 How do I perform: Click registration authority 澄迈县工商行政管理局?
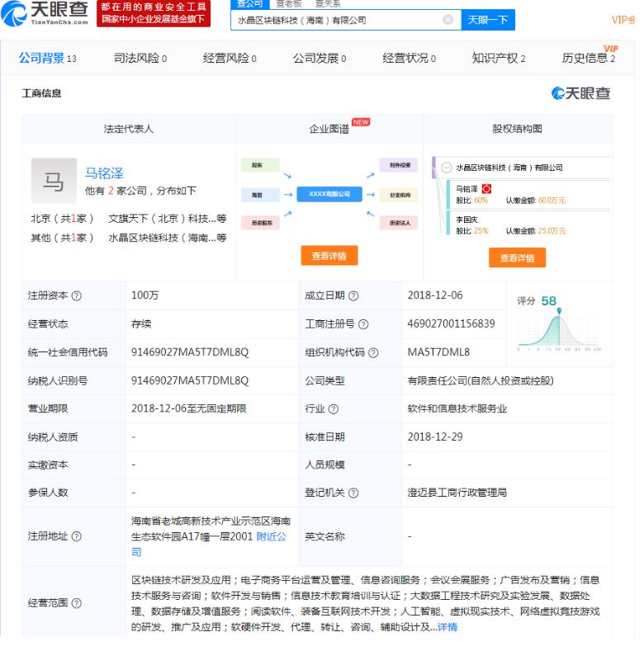coord(457,493)
